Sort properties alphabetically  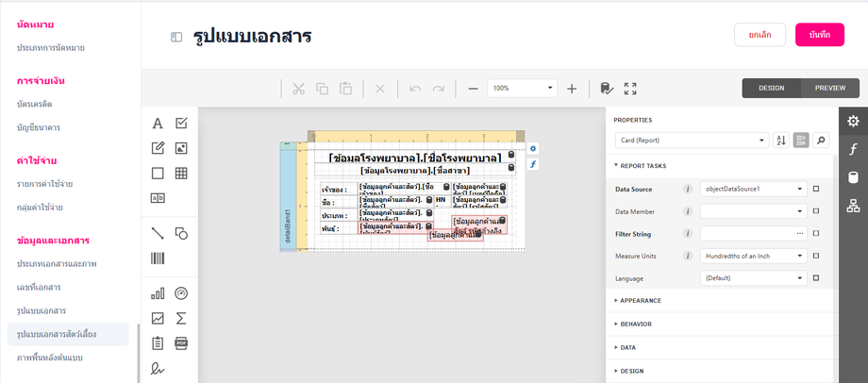pyautogui.click(x=780, y=141)
